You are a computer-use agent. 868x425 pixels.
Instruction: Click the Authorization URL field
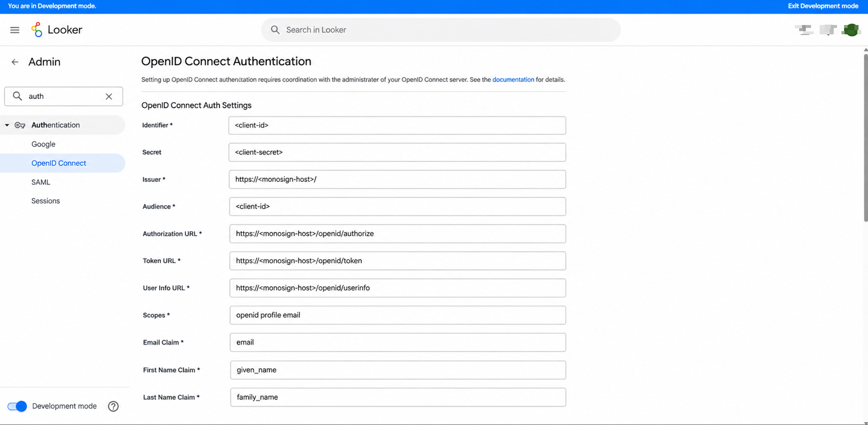coord(398,234)
